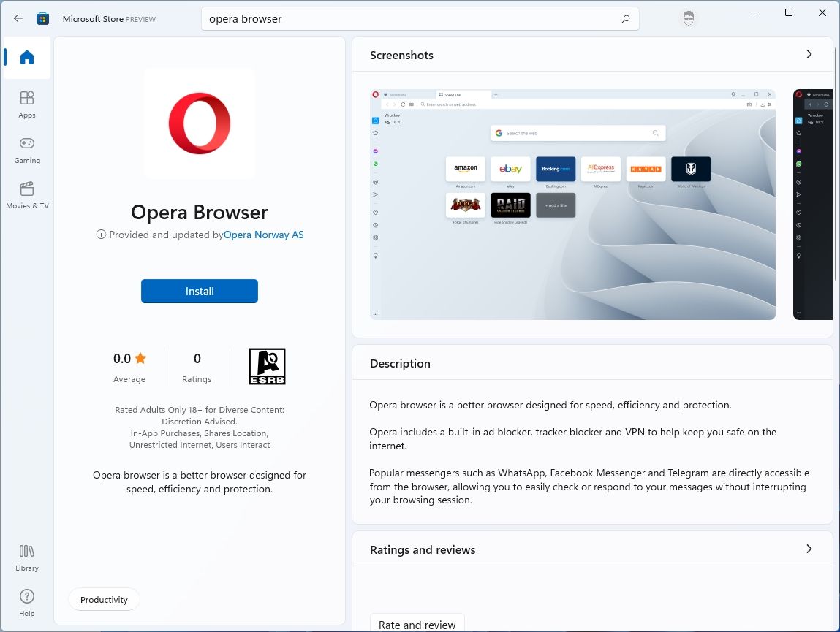Click the 0.0 Average rating value
Viewport: 840px width, 632px height.
coord(122,358)
